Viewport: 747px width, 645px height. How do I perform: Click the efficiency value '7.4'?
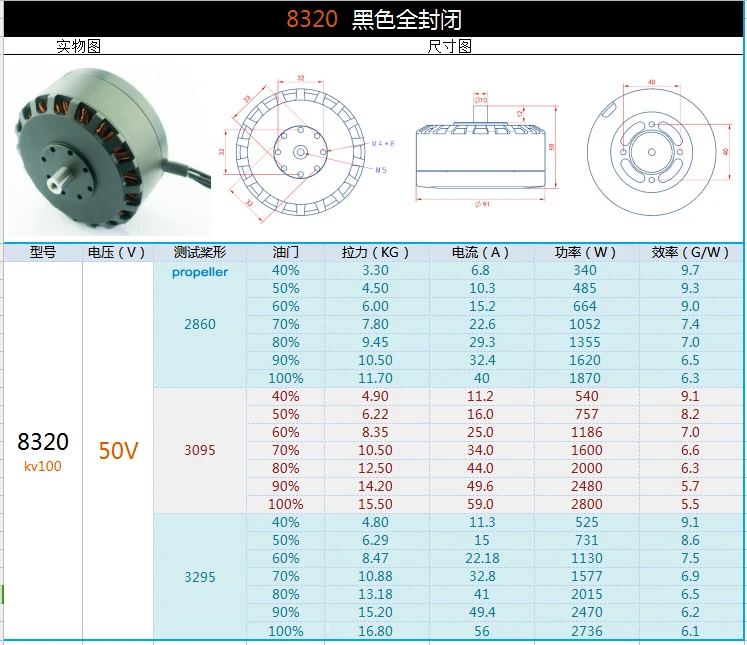tap(690, 324)
